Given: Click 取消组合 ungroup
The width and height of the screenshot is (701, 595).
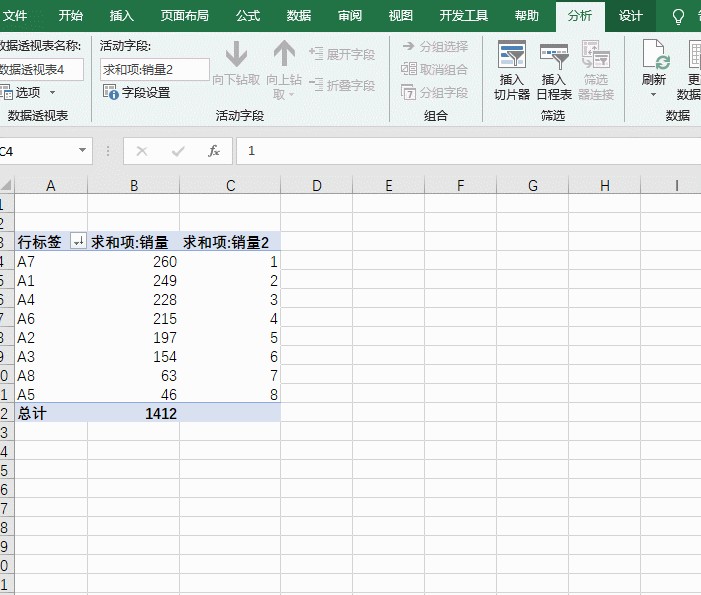Looking at the screenshot, I should click(x=434, y=69).
